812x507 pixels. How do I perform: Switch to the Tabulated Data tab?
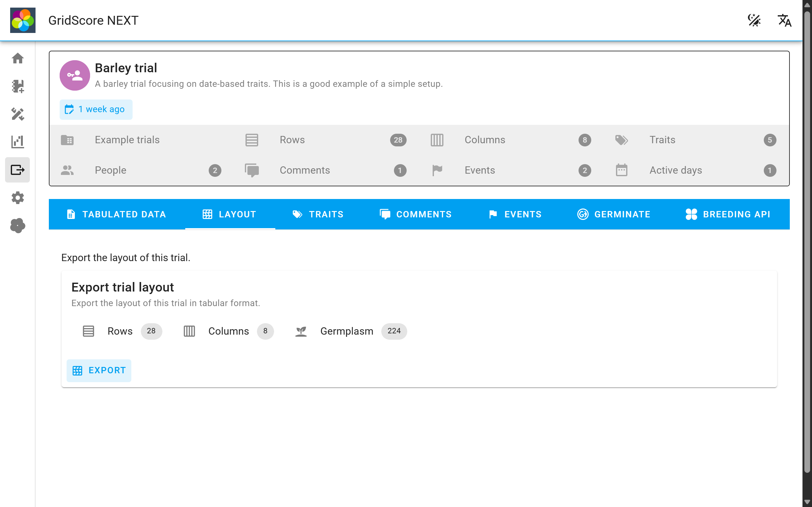pyautogui.click(x=116, y=214)
